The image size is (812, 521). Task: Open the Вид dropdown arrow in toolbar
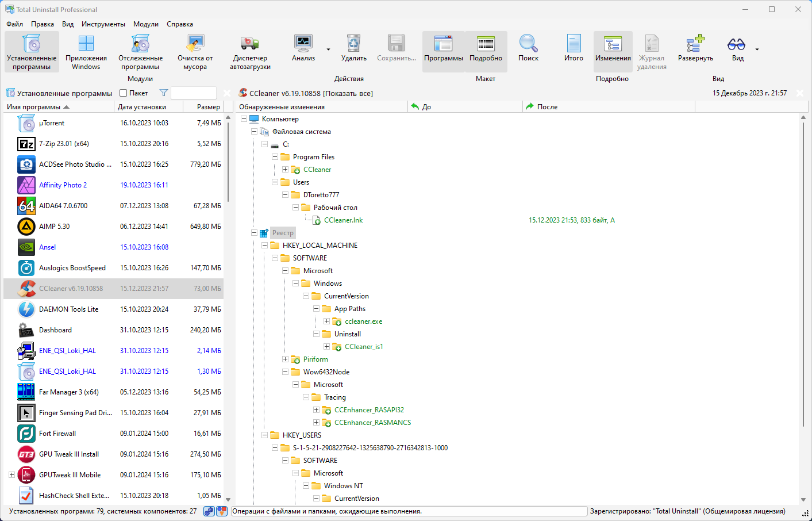(757, 49)
